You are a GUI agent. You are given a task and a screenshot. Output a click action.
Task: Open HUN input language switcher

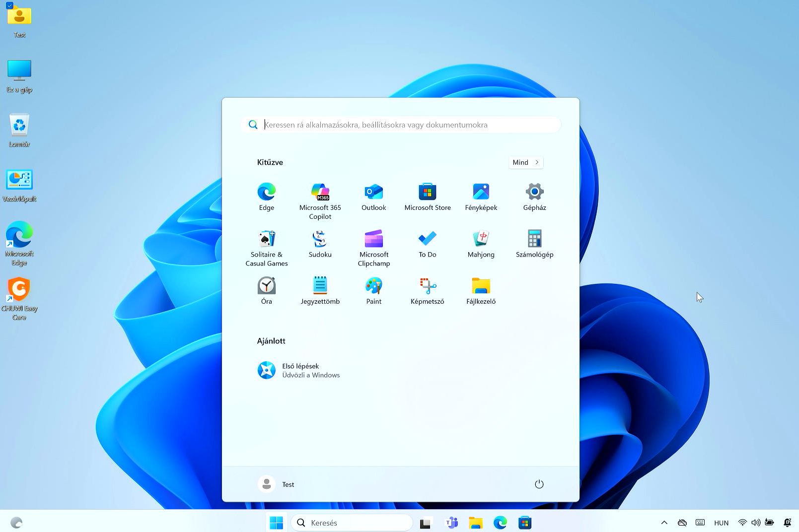(721, 523)
